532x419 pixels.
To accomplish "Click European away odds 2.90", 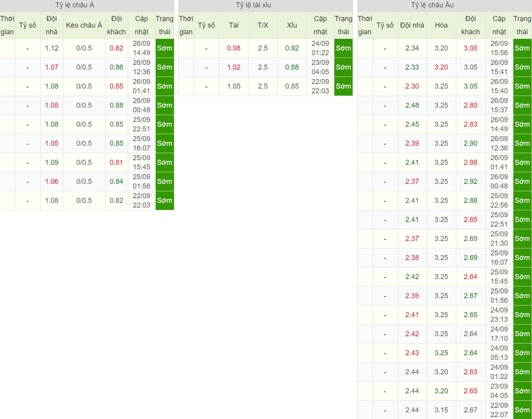I will tap(471, 143).
